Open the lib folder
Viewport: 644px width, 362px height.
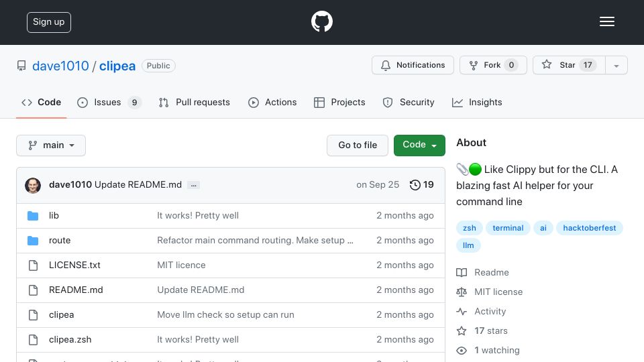click(54, 215)
